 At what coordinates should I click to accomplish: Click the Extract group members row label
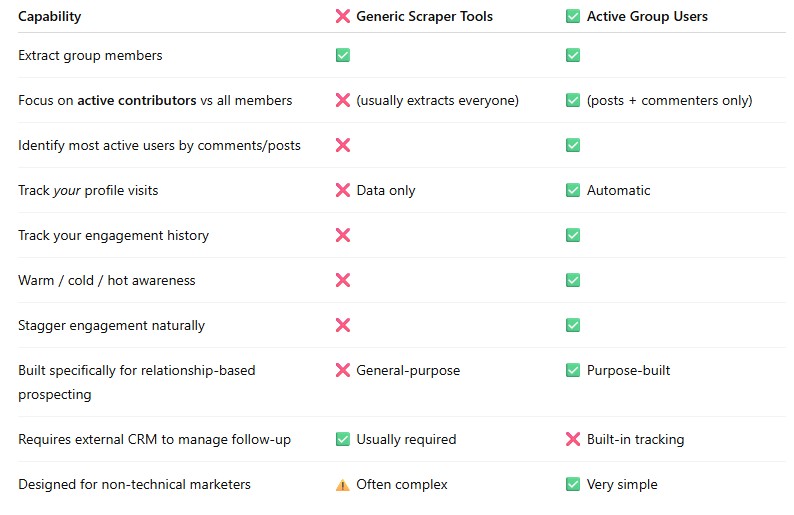(x=90, y=55)
